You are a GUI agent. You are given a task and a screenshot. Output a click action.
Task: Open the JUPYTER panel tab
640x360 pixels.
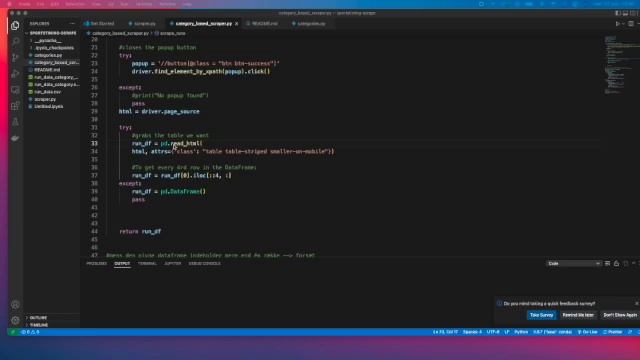coord(173,264)
